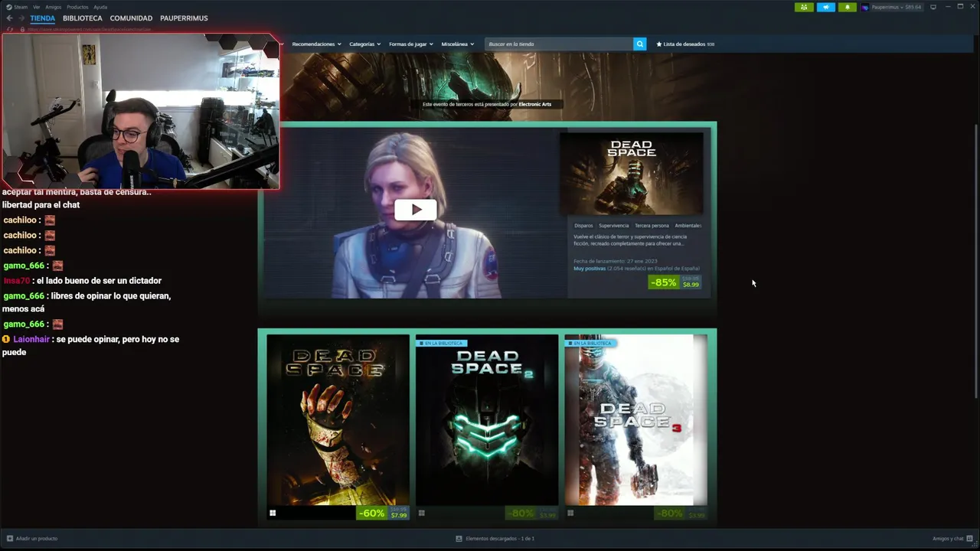Screen dimensions: 980x551
Task: Click the -85% discount price button
Action: tap(675, 282)
